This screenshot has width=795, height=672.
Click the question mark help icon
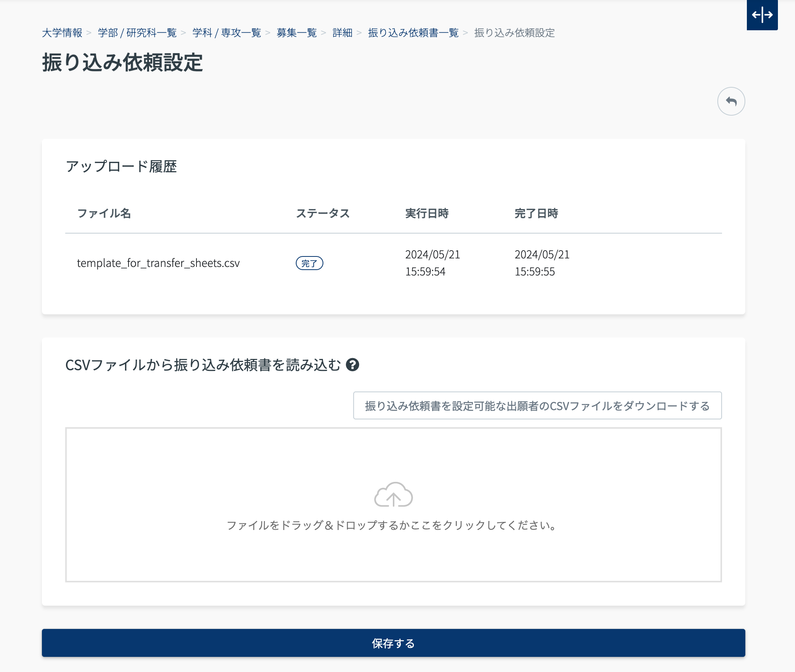coord(352,365)
